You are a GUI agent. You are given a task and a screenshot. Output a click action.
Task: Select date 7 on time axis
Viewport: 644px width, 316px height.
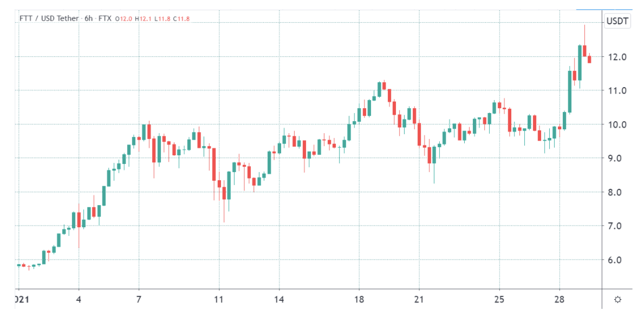point(139,300)
